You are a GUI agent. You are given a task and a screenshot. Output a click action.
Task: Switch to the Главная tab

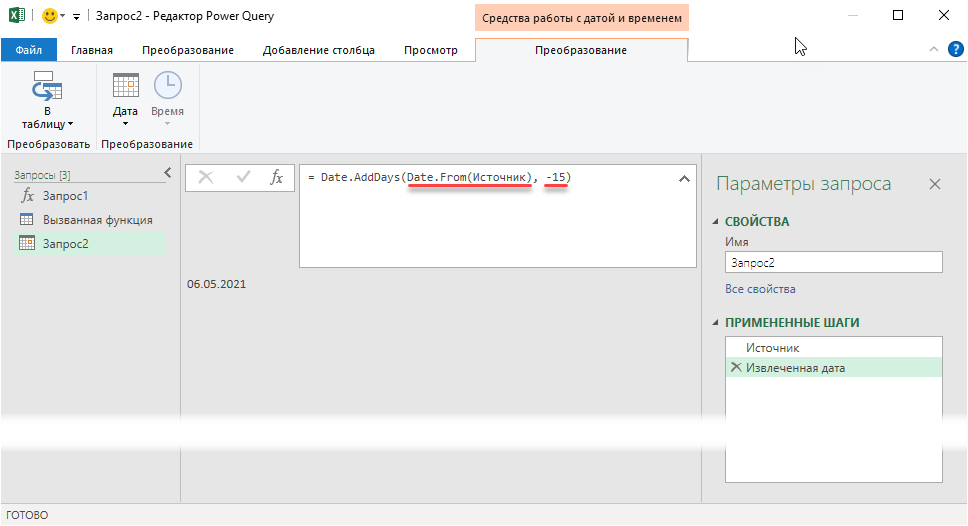click(x=92, y=50)
